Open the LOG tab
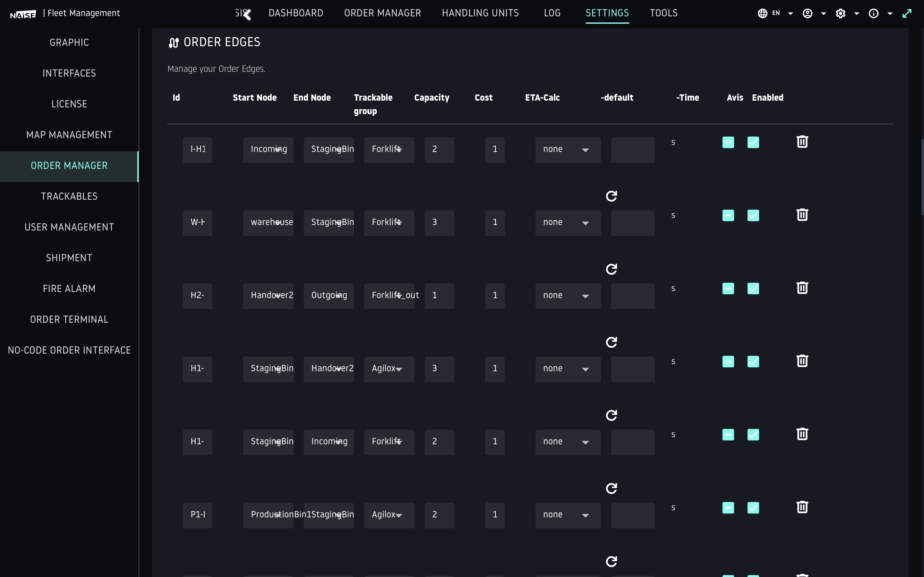The width and height of the screenshot is (924, 577). click(552, 13)
